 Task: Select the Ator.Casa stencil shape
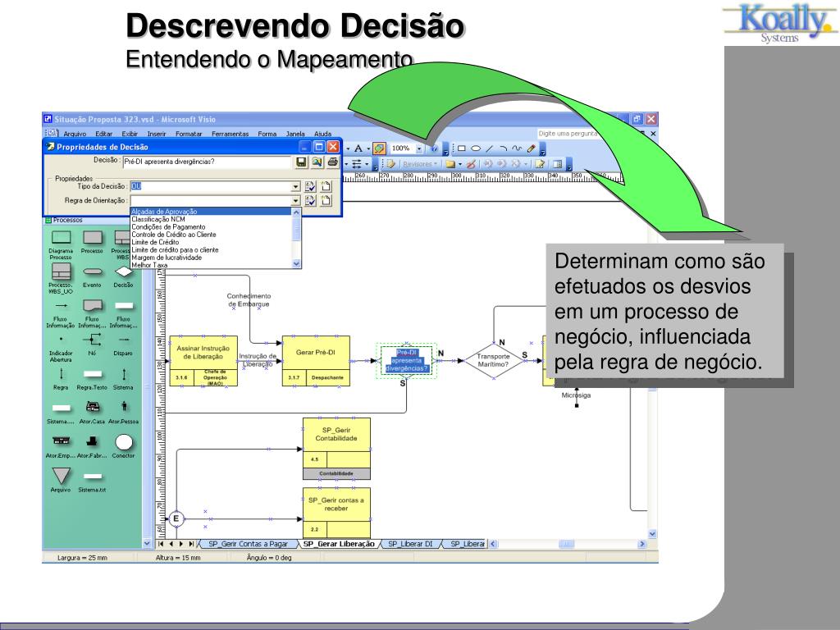92,407
